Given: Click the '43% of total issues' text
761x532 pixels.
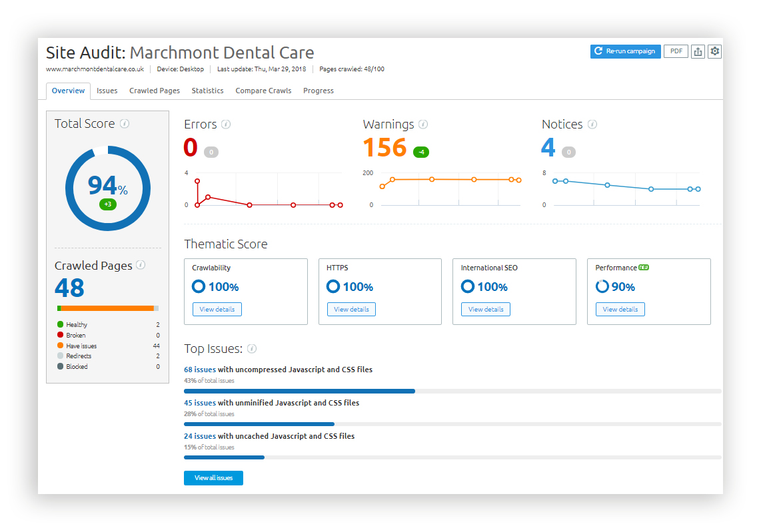Looking at the screenshot, I should click(209, 381).
